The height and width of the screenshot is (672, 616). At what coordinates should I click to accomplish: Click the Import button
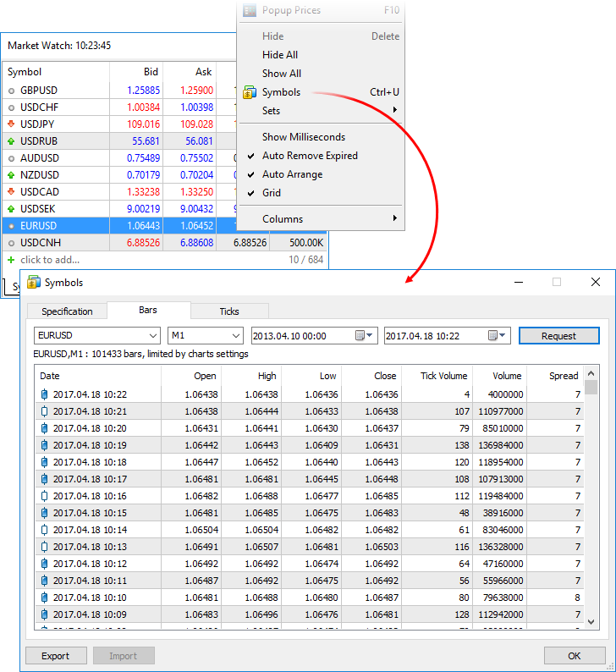(x=124, y=656)
